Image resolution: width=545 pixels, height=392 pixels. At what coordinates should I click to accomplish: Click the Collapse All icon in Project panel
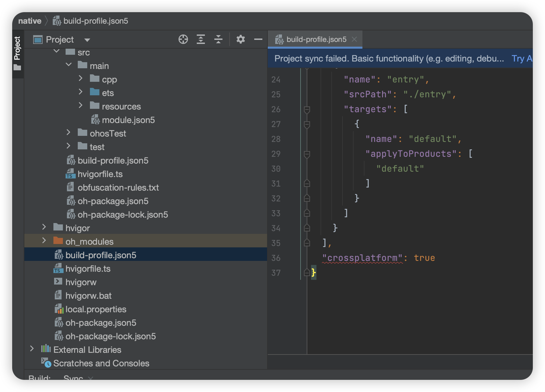pyautogui.click(x=218, y=40)
